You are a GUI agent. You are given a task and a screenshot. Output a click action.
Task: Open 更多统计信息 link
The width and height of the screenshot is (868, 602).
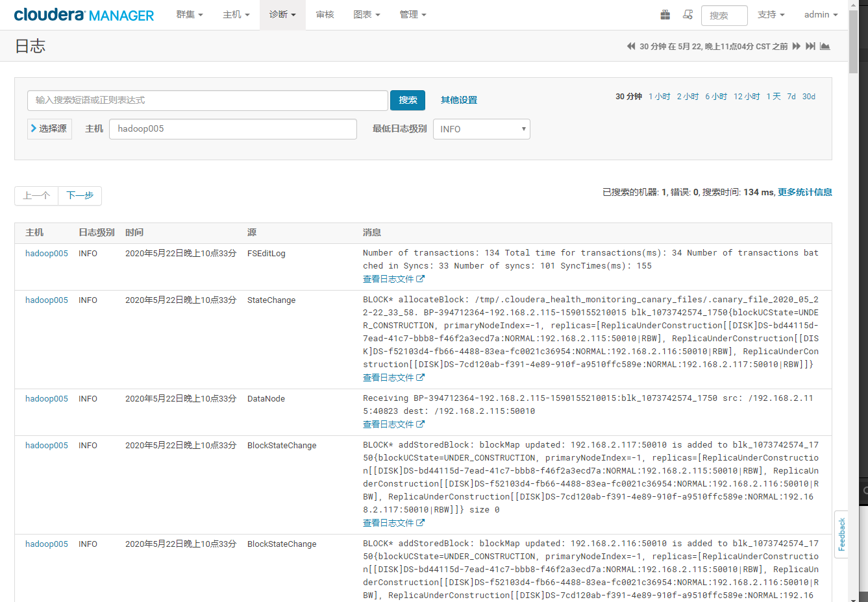coord(805,192)
